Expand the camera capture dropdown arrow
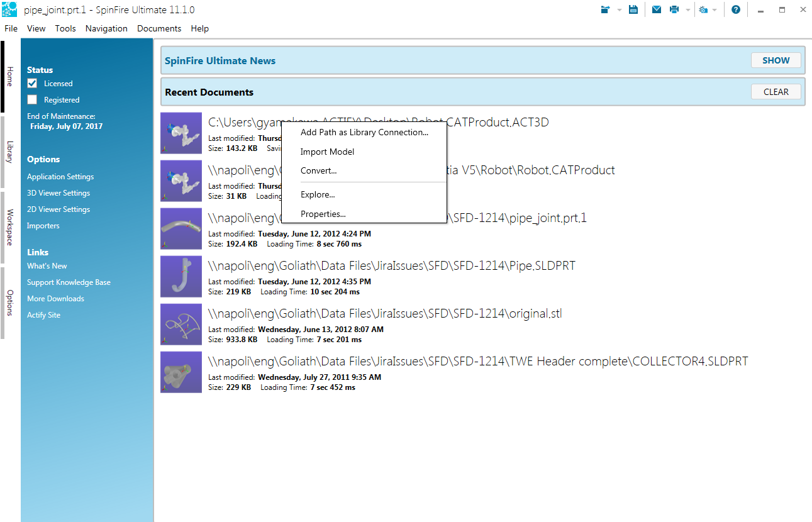Viewport: 812px width, 522px height. pyautogui.click(x=715, y=10)
